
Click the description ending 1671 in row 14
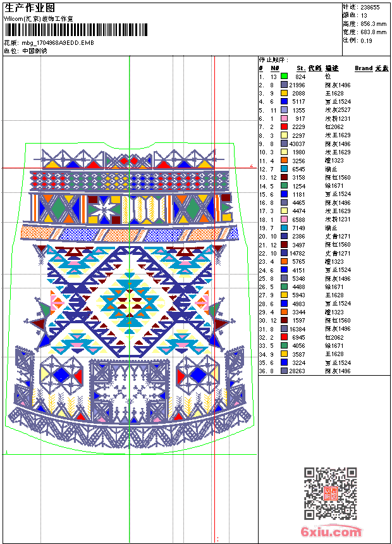334,185
